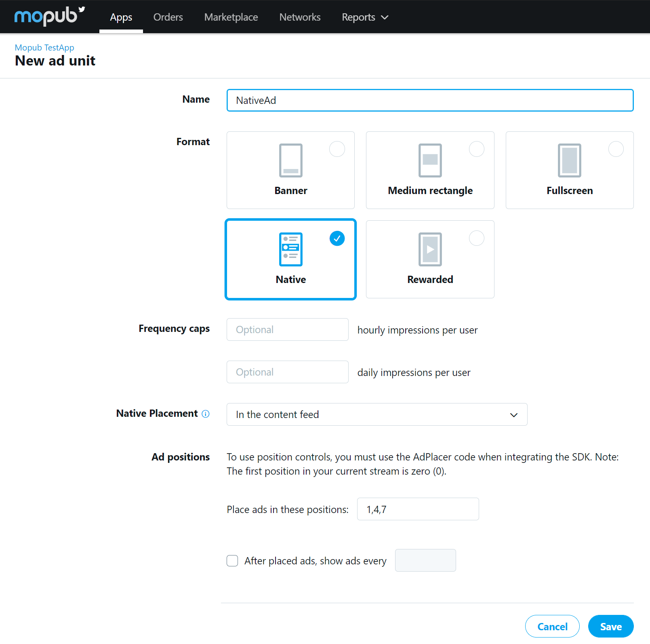Screen dimensions: 650x644
Task: Click the Banner format phone icon
Action: pos(291,160)
